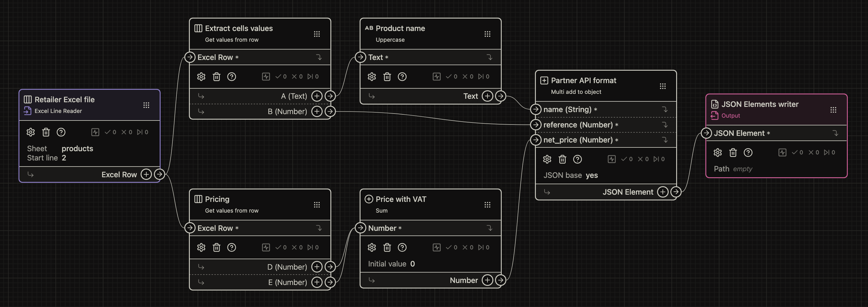
Task: Open settings gear on JSON Elements writer node
Action: pyautogui.click(x=718, y=153)
